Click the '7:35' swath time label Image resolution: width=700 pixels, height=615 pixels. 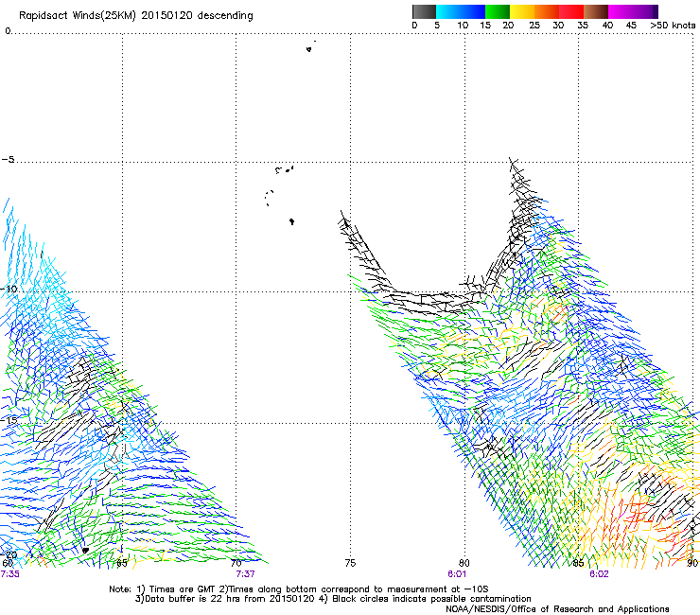(x=9, y=574)
